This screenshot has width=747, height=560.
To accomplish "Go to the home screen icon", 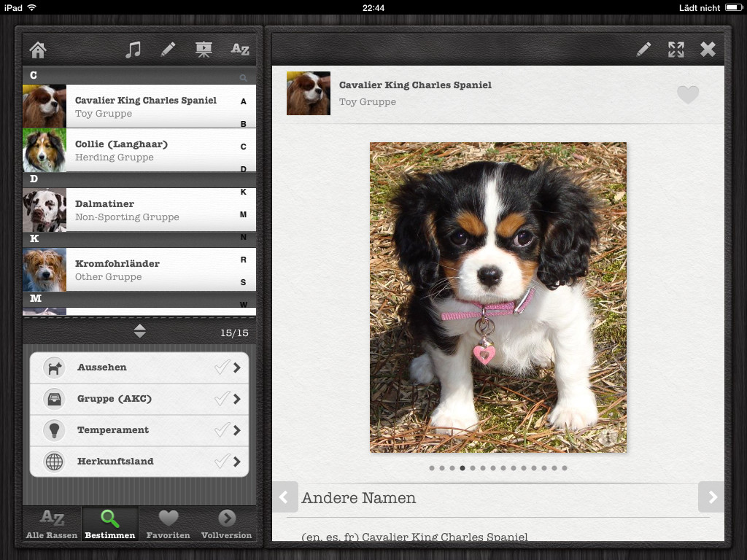I will pyautogui.click(x=38, y=50).
